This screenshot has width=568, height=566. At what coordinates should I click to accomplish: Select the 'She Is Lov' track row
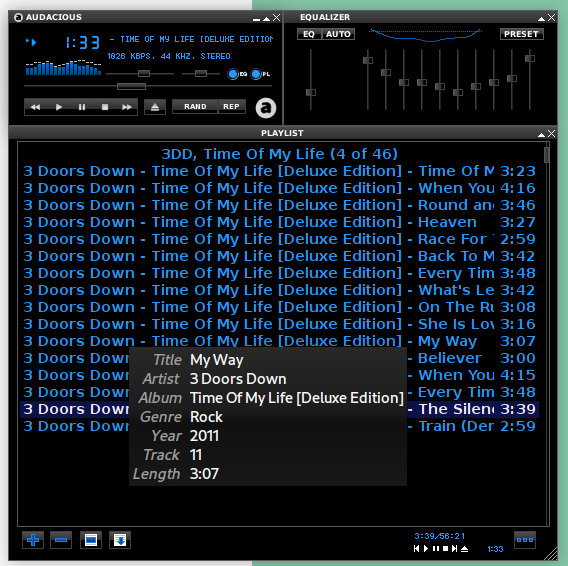tap(279, 324)
